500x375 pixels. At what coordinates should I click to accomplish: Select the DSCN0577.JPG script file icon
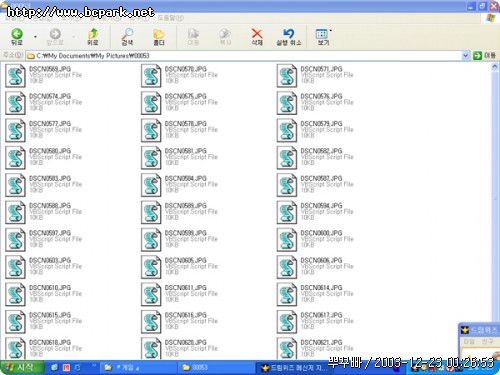15,131
